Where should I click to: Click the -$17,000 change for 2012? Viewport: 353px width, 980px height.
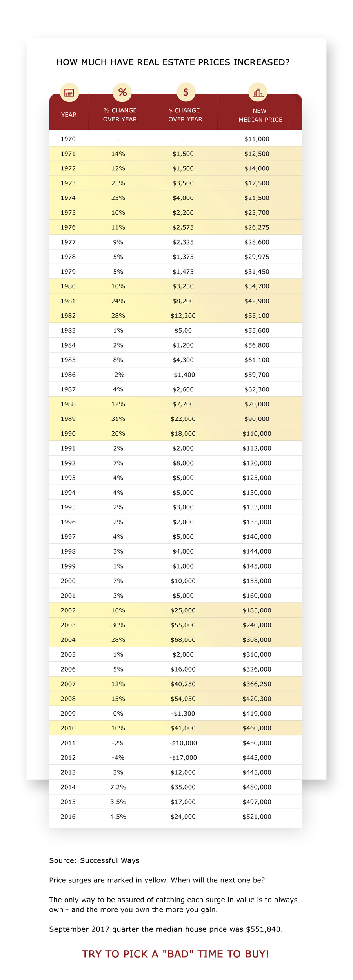(x=183, y=758)
